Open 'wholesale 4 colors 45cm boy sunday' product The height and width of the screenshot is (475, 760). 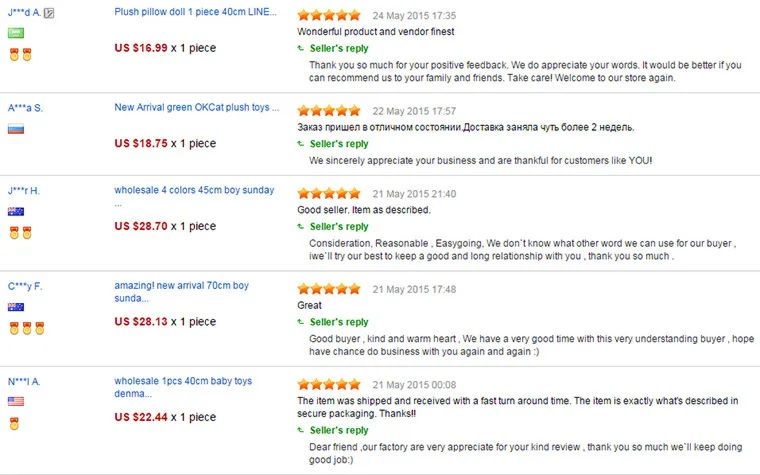[x=195, y=190]
